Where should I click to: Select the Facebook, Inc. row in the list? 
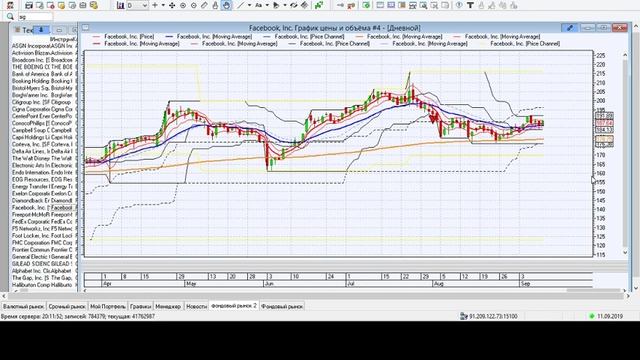(x=44, y=208)
